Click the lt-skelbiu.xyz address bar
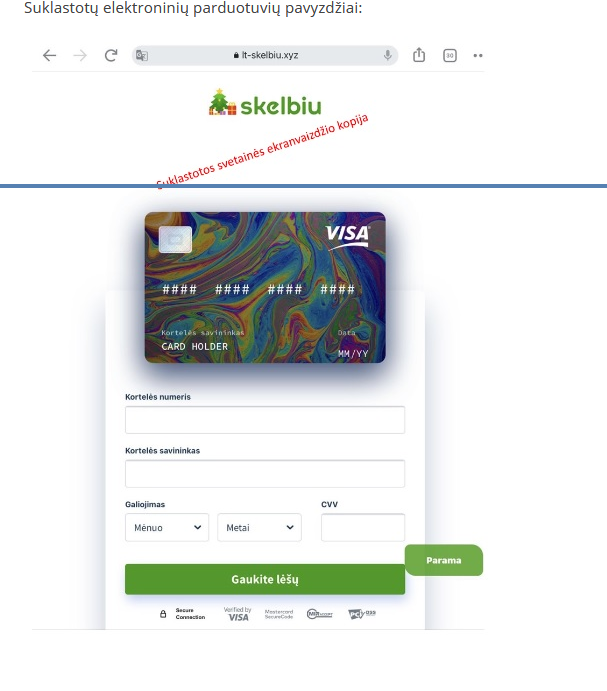 pyautogui.click(x=265, y=56)
